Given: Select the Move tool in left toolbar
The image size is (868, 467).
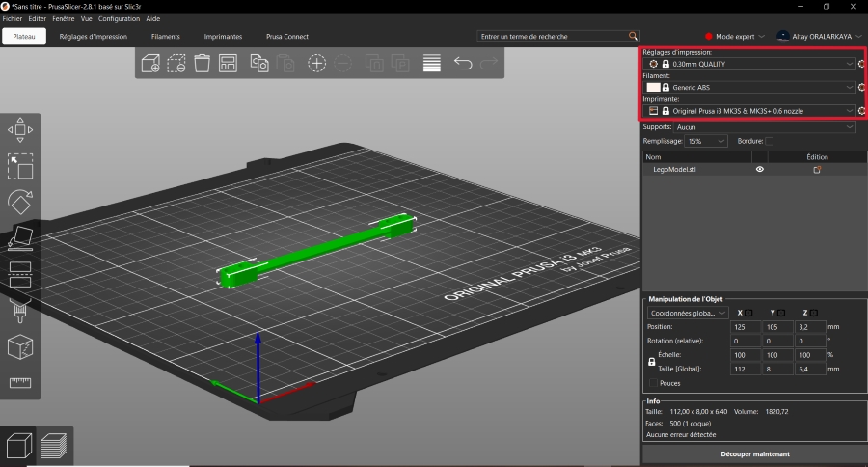Looking at the screenshot, I should [20, 129].
